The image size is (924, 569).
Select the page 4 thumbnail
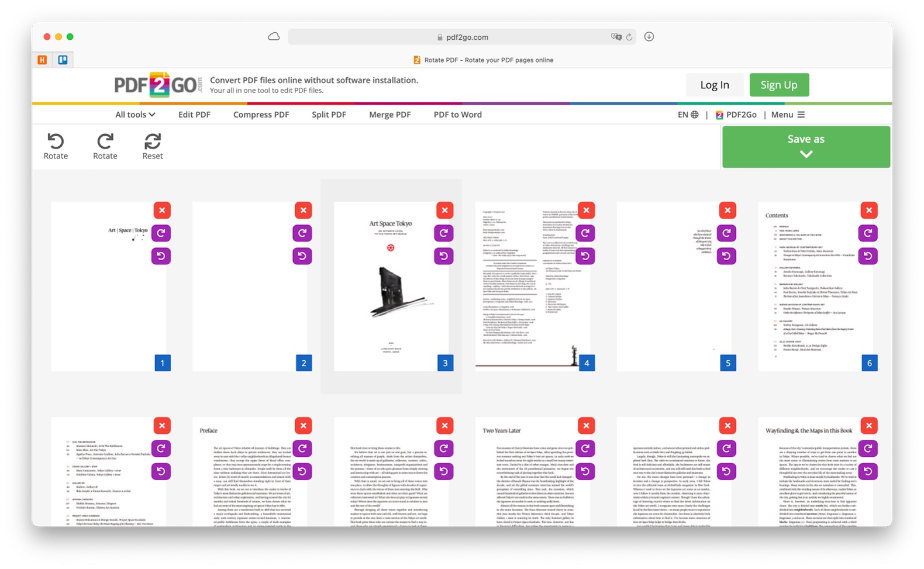point(533,287)
